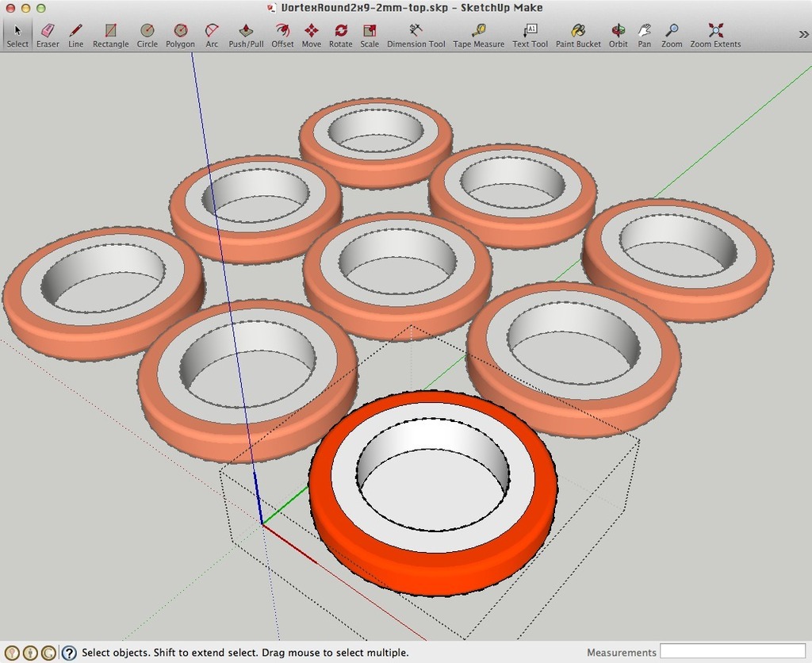Click into the Measurements input box

[732, 652]
